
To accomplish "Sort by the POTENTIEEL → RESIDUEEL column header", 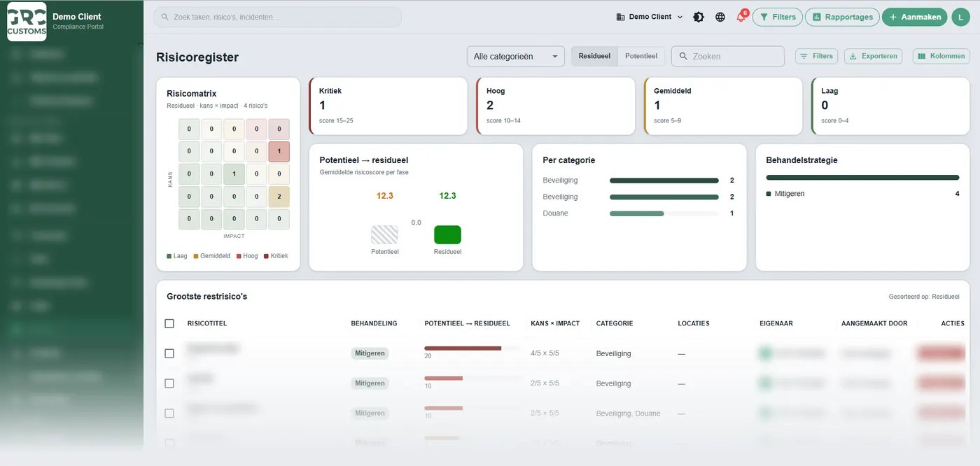I will tap(467, 323).
